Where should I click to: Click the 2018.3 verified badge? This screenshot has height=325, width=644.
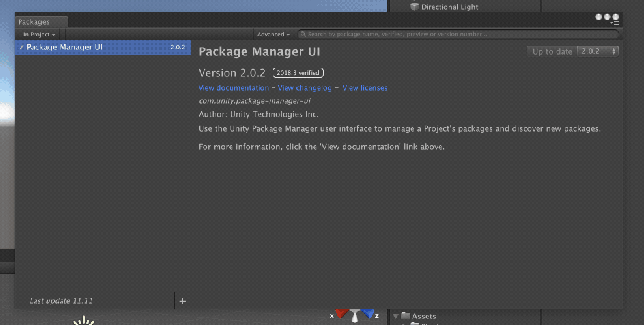[298, 73]
